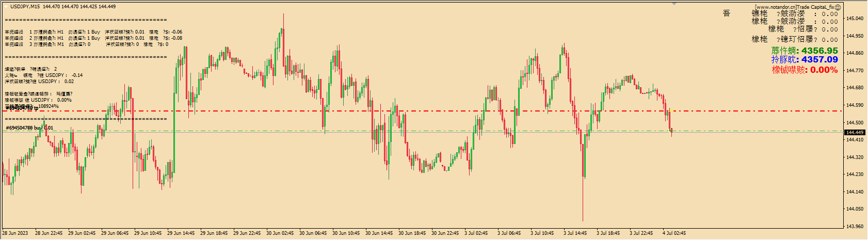Viewport: 868px width, 240px height.
Task: Click the one-click trading arrow beside USDJPY,M15
Action: pos(6,6)
